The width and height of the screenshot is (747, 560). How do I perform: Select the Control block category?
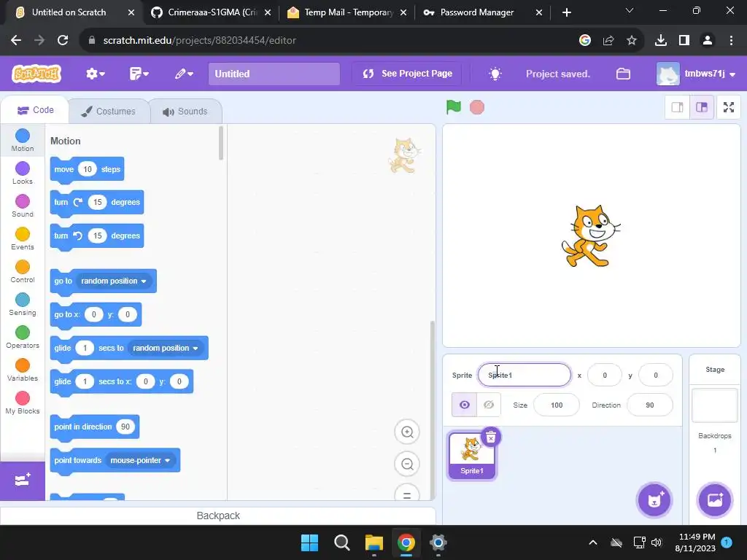23,272
